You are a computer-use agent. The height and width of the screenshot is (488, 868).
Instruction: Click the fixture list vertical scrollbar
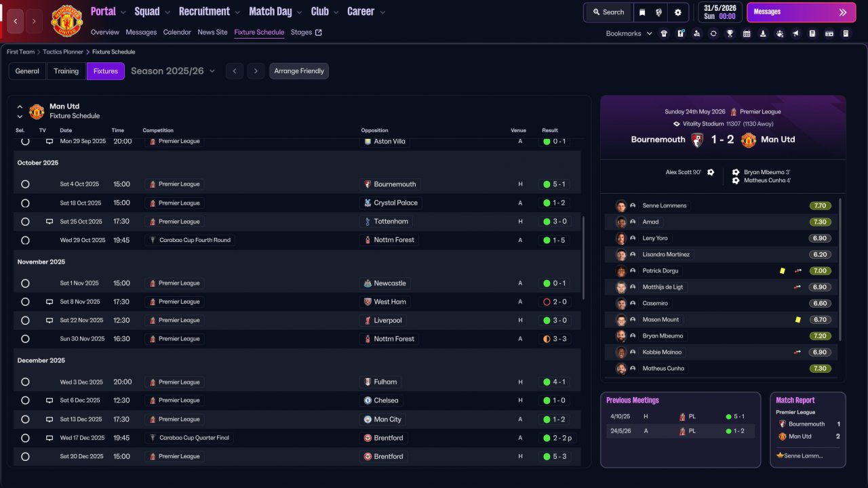(583, 258)
